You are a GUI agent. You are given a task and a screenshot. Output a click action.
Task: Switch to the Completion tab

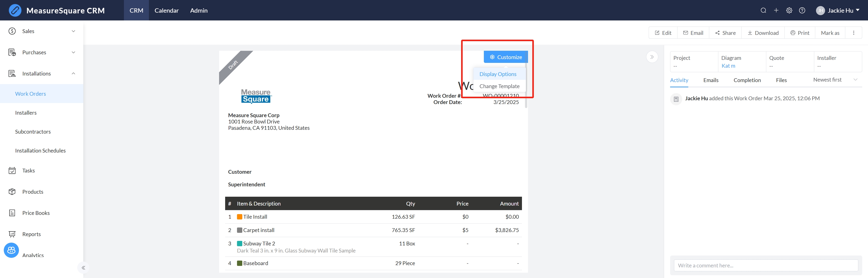[x=747, y=80]
